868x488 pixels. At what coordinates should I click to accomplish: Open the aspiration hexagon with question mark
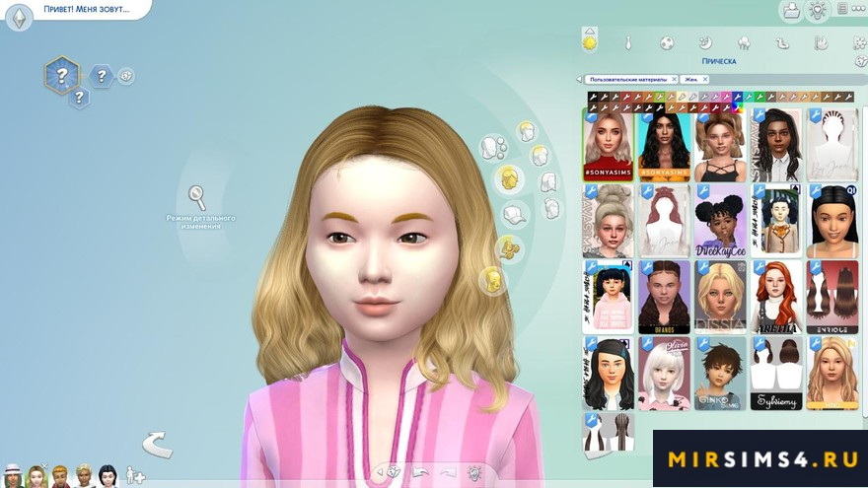[61, 75]
